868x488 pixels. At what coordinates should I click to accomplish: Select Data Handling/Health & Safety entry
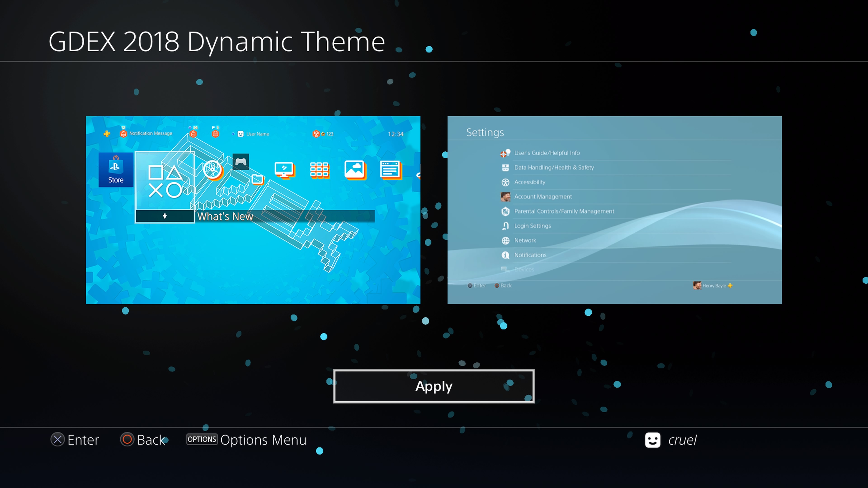tap(554, 167)
